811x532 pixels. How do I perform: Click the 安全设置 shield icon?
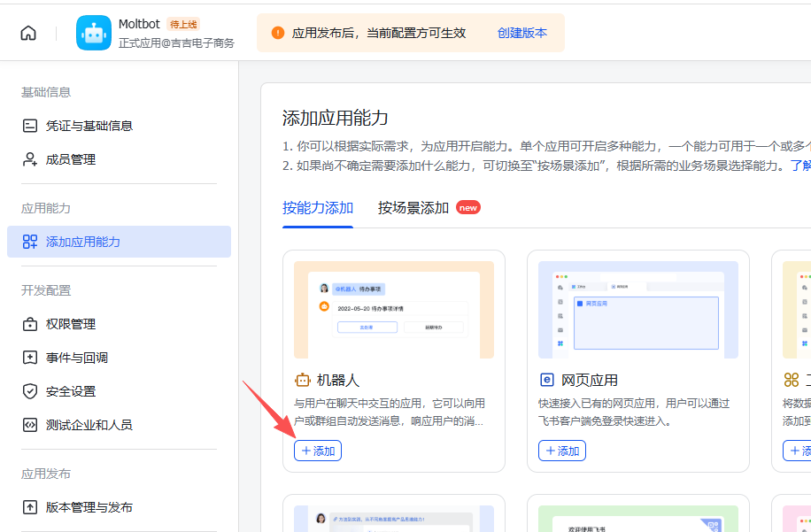pos(30,391)
